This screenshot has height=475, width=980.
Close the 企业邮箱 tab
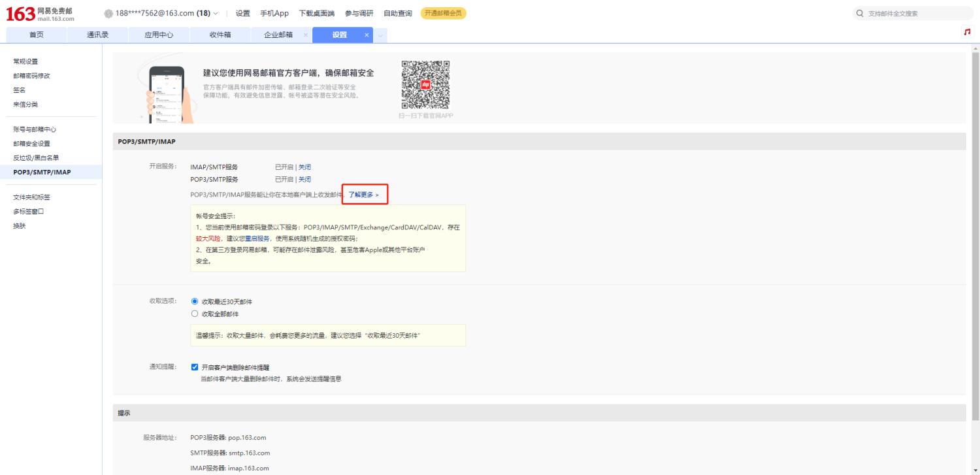click(x=306, y=35)
